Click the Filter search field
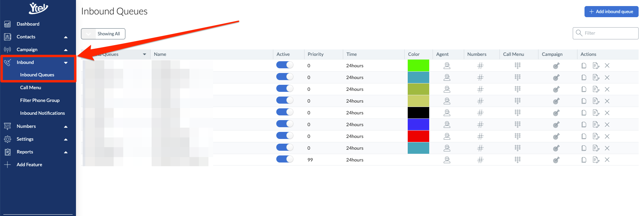This screenshot has width=644, height=216. click(606, 33)
